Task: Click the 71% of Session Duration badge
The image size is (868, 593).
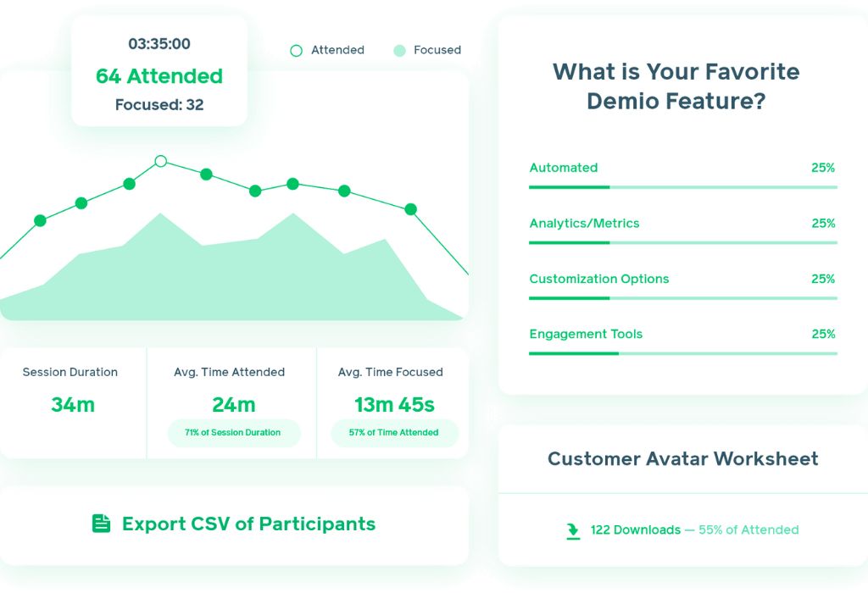Action: tap(233, 432)
